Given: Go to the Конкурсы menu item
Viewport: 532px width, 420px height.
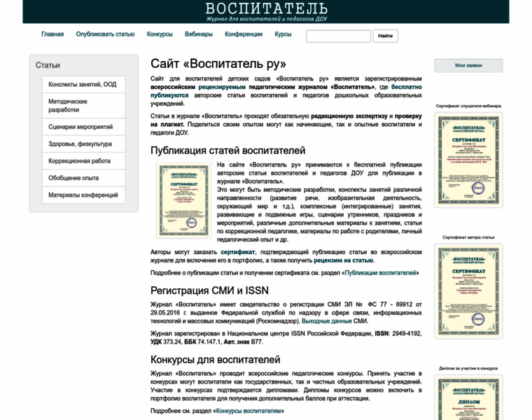Looking at the screenshot, I should point(160,34).
